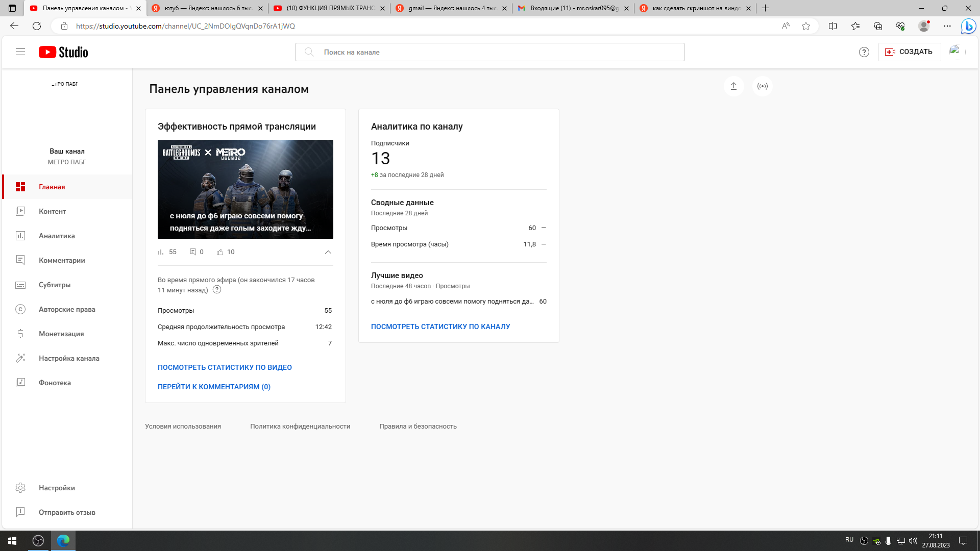Open Настройки at the sidebar bottom
980x551 pixels.
(x=67, y=488)
